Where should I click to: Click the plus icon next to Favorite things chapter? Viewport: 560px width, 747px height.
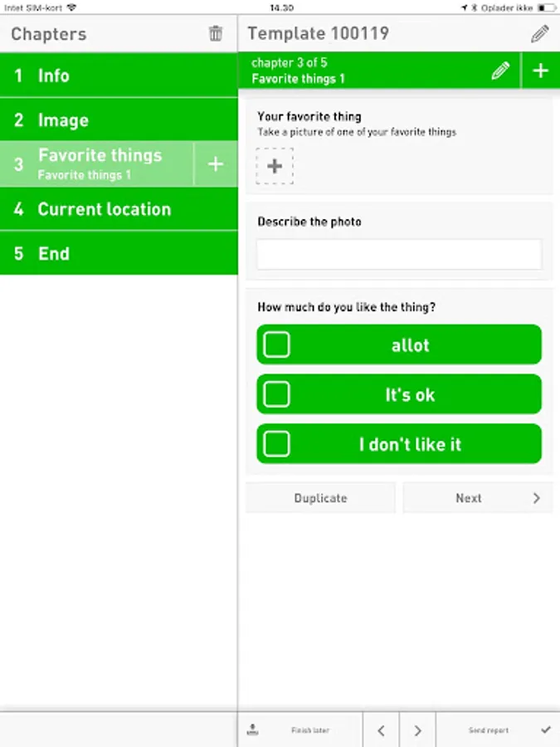[215, 164]
